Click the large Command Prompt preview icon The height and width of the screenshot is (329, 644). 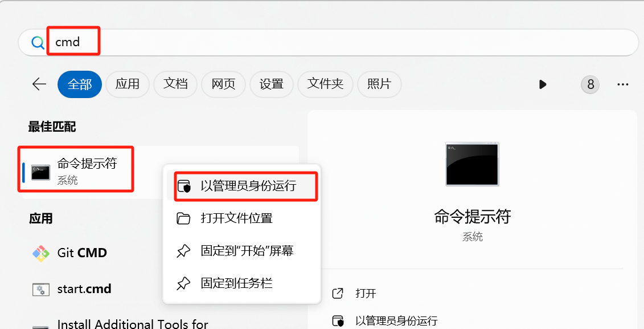click(x=472, y=164)
